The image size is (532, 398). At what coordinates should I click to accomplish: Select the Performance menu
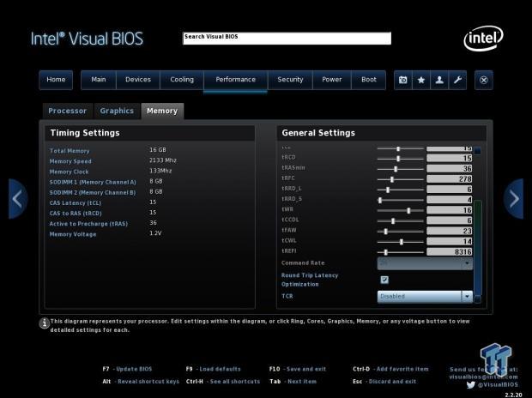[x=236, y=80]
